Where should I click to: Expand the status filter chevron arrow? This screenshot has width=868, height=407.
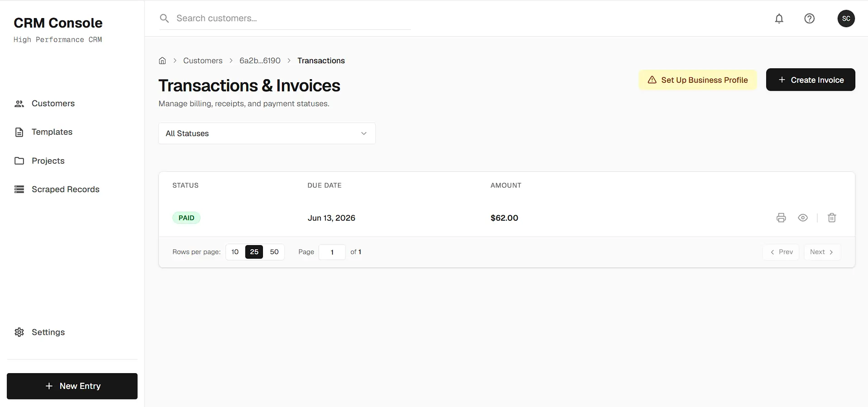(363, 133)
